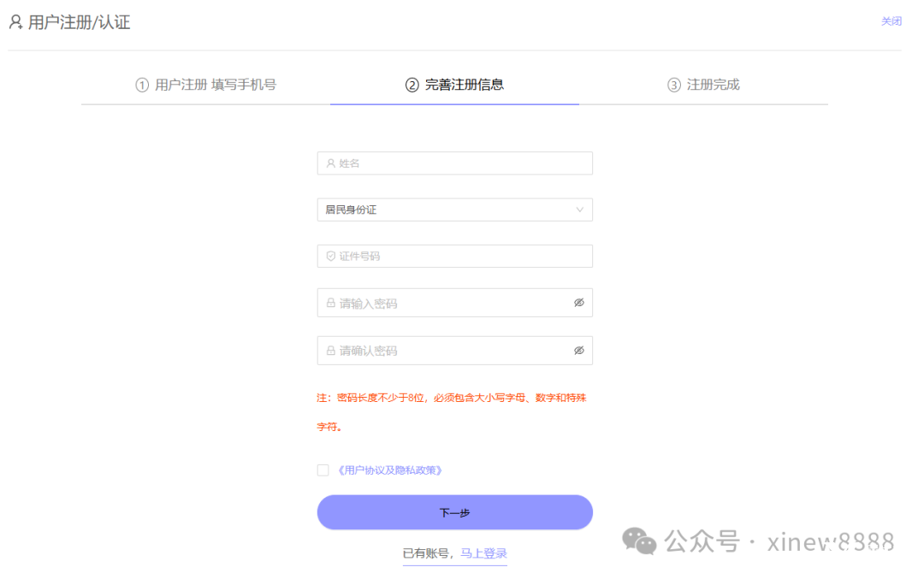Click the red password rule note 注：密码长度不少于8位
The width and height of the screenshot is (924, 579).
[452, 411]
